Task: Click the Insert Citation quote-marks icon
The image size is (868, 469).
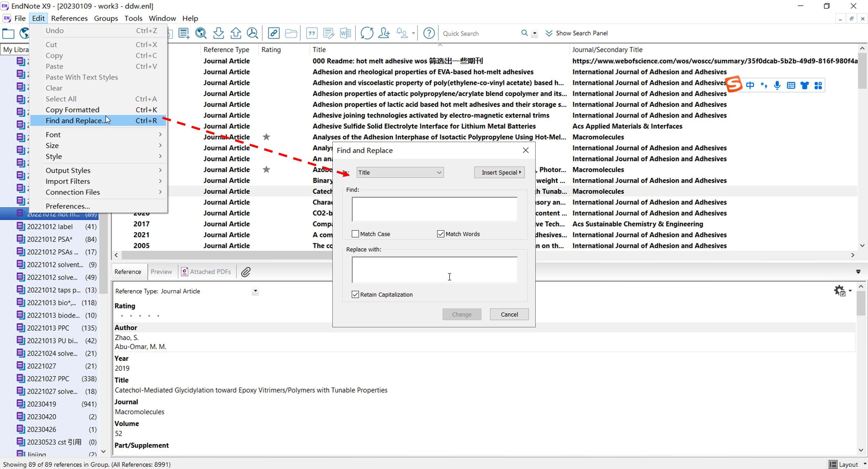Action: [x=312, y=33]
